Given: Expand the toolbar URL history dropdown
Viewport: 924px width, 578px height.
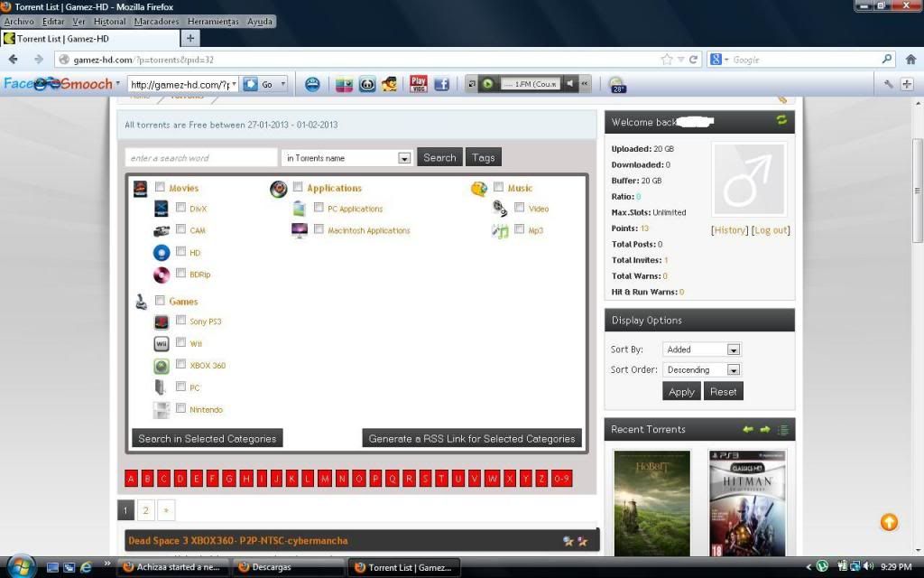Looking at the screenshot, I should 234,84.
